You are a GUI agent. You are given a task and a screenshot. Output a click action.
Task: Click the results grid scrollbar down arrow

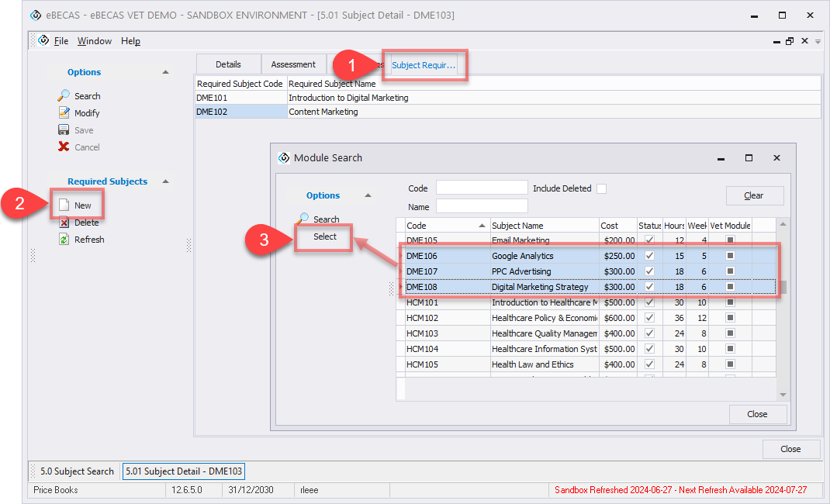click(x=783, y=395)
